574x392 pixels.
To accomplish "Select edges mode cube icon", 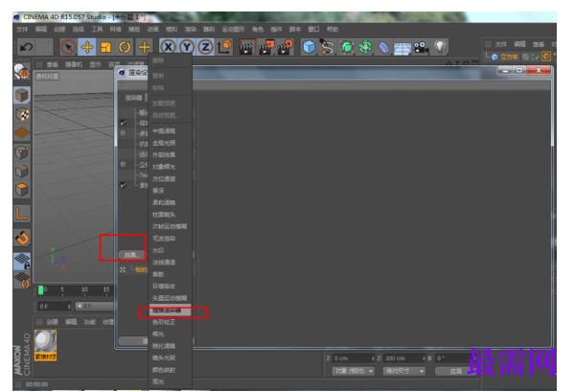I will (22, 171).
